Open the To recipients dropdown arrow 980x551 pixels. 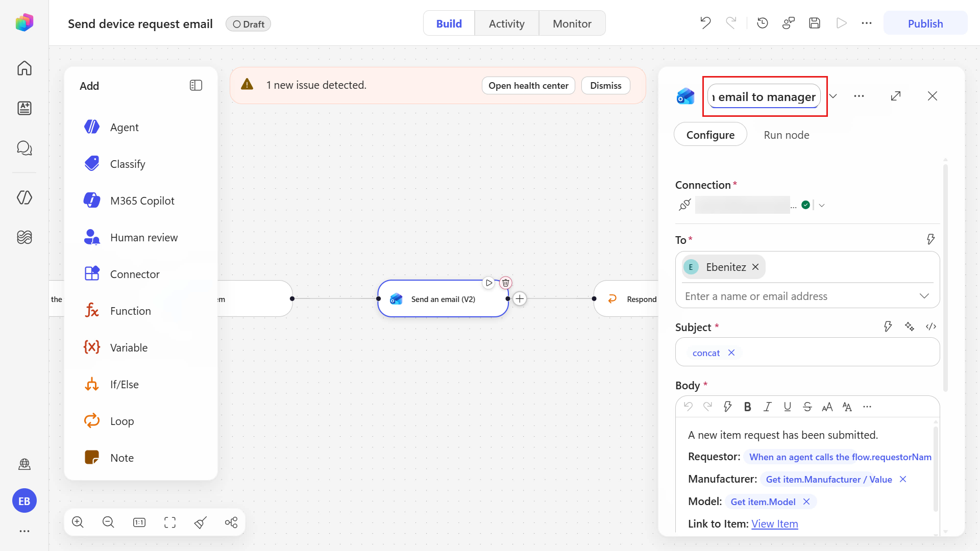(x=924, y=296)
